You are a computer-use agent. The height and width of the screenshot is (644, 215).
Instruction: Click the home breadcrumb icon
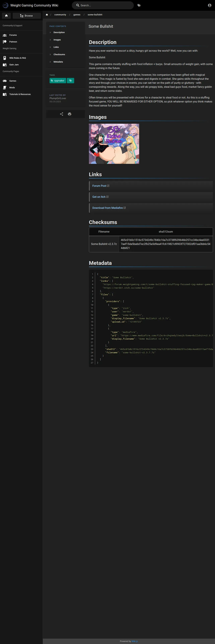click(x=47, y=15)
